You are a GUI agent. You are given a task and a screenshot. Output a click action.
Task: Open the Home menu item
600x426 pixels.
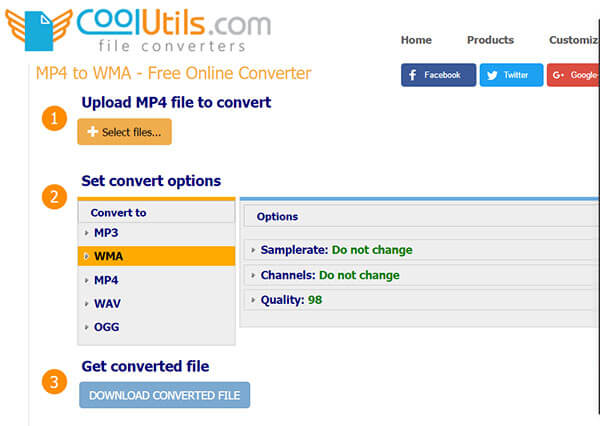[416, 40]
